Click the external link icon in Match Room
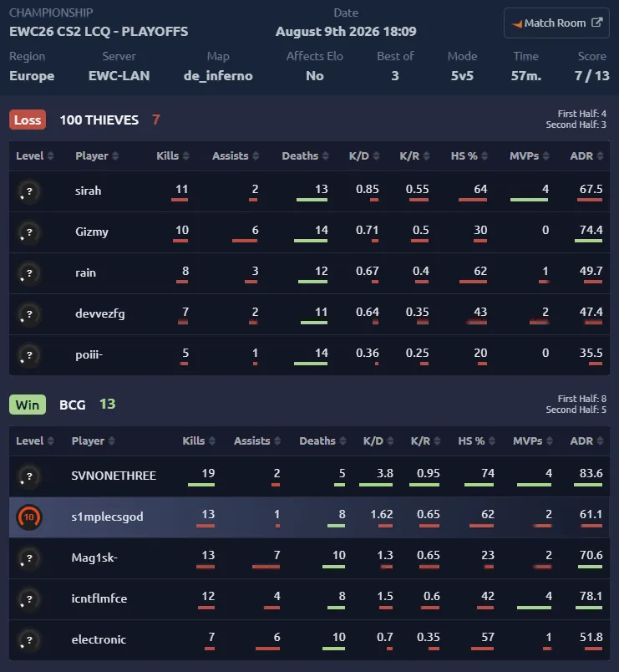This screenshot has width=619, height=672. (596, 23)
